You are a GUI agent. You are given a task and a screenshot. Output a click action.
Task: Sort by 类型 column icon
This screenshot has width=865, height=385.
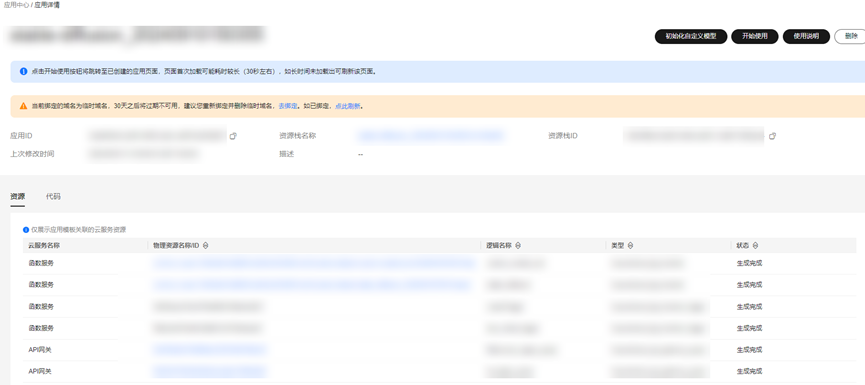(630, 245)
